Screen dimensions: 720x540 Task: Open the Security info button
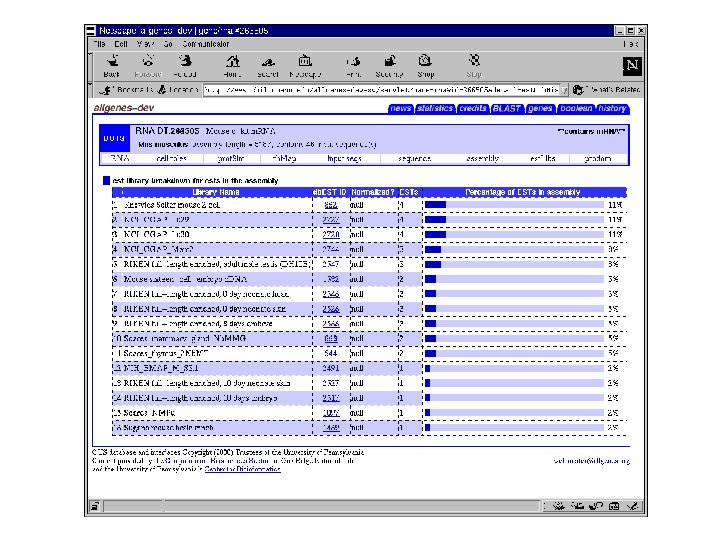(x=389, y=66)
